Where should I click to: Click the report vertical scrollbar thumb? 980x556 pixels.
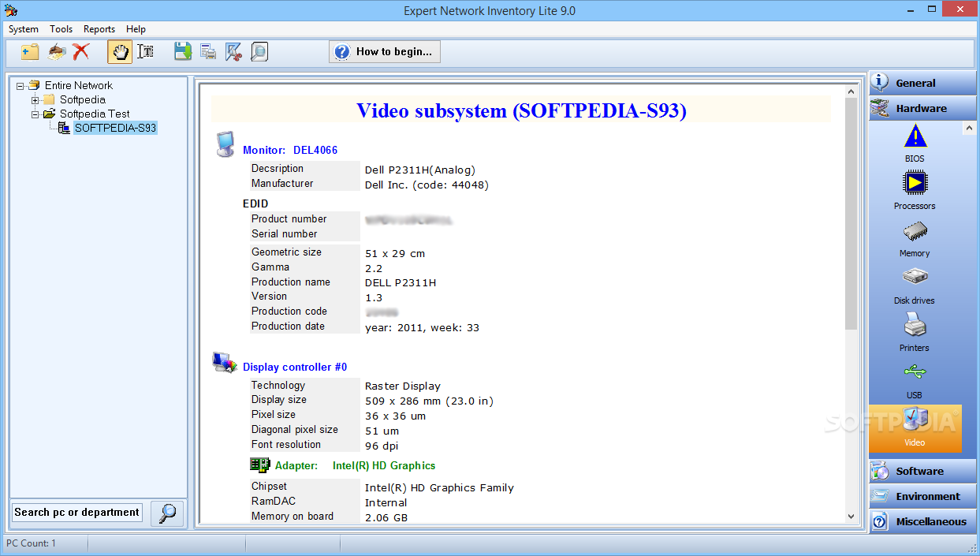coord(851,215)
